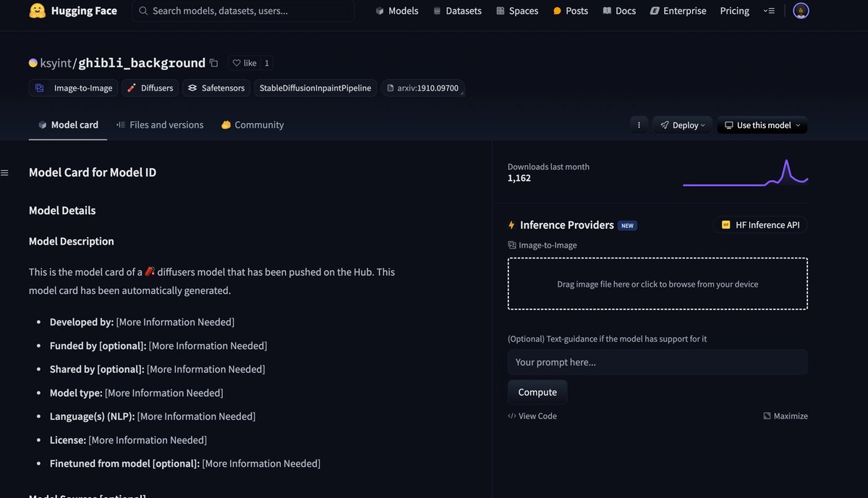Open the View Code link
This screenshot has height=498, width=868.
point(532,416)
